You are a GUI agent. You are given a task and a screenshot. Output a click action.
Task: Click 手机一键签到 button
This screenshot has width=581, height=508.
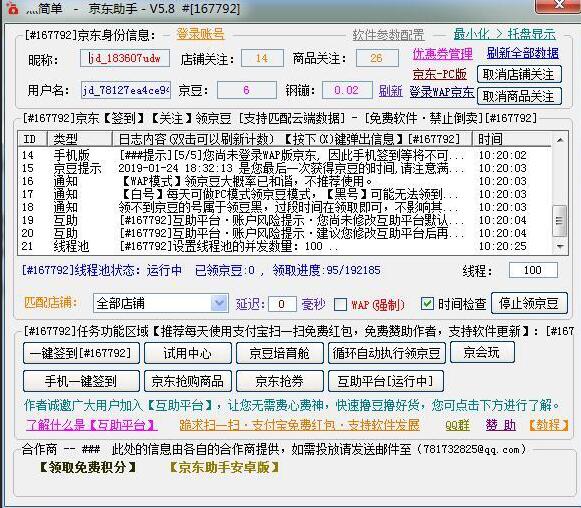[81, 381]
